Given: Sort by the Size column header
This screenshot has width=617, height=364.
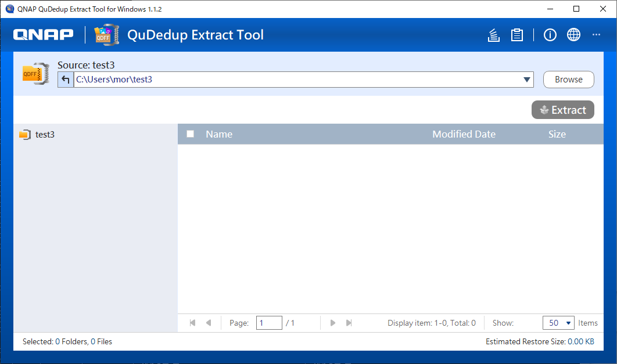Looking at the screenshot, I should coord(557,135).
